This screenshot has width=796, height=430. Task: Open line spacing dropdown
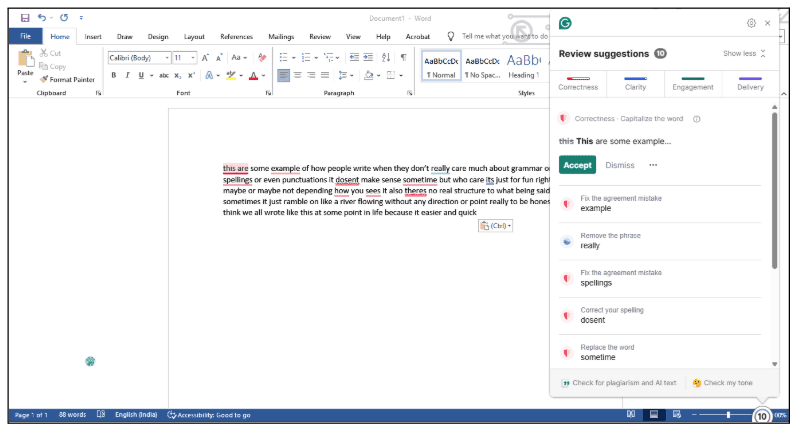pyautogui.click(x=346, y=75)
